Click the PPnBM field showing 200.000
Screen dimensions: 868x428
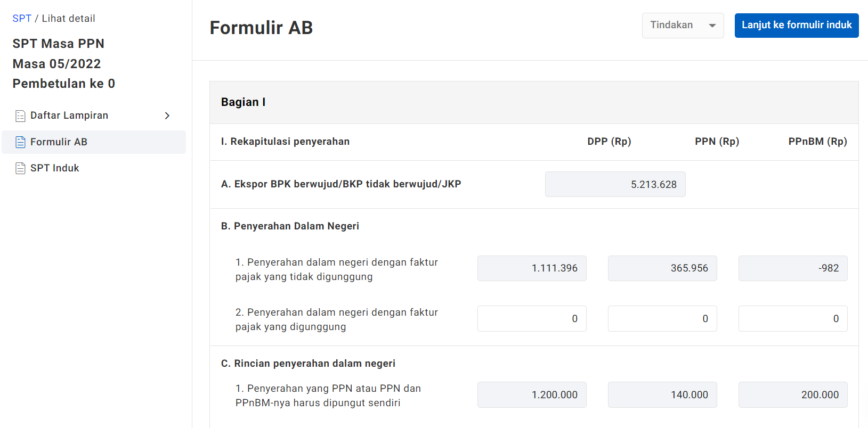(793, 395)
